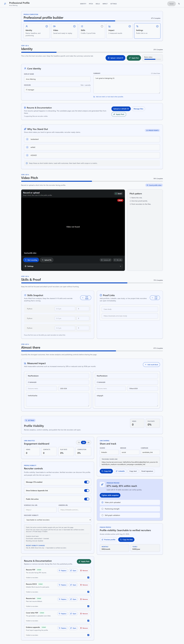Toggle the Public link active switch
Screen dimensions: 184x644
tap(87, 499)
